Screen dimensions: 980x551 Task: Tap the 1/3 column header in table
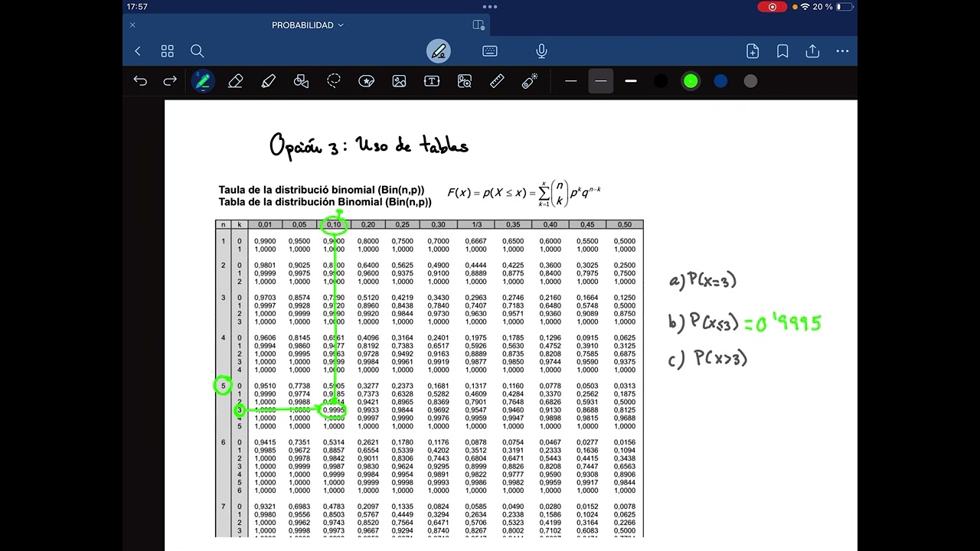click(x=475, y=225)
